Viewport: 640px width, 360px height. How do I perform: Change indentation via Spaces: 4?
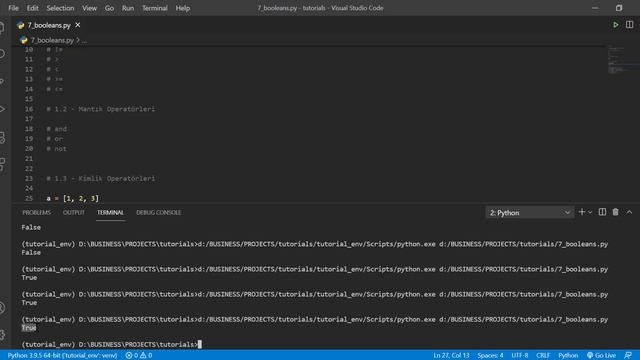[x=490, y=356]
